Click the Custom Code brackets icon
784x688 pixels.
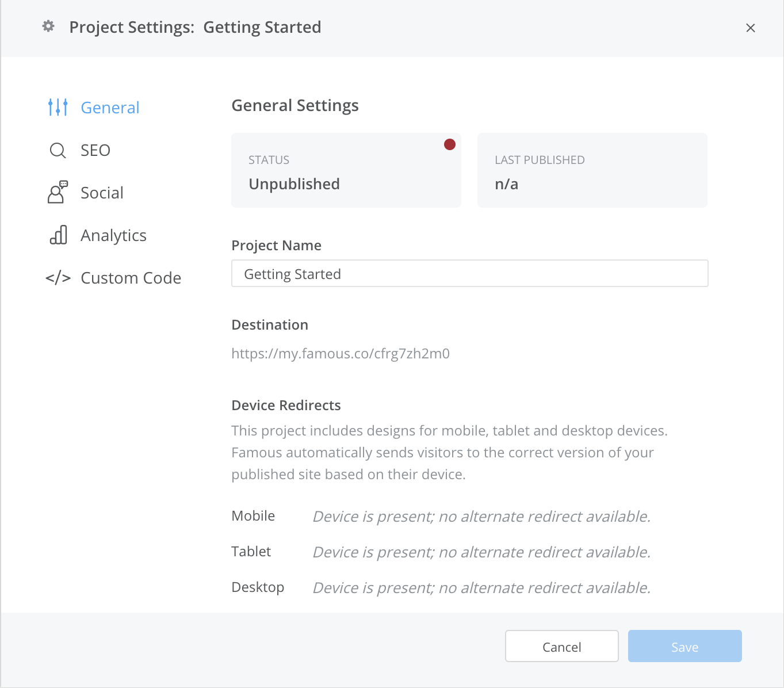click(58, 278)
